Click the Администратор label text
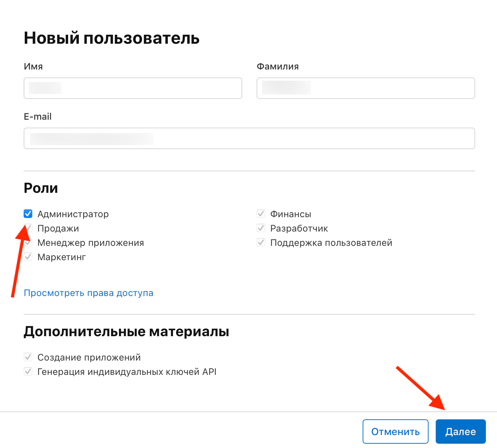This screenshot has height=448, width=497. (x=73, y=214)
